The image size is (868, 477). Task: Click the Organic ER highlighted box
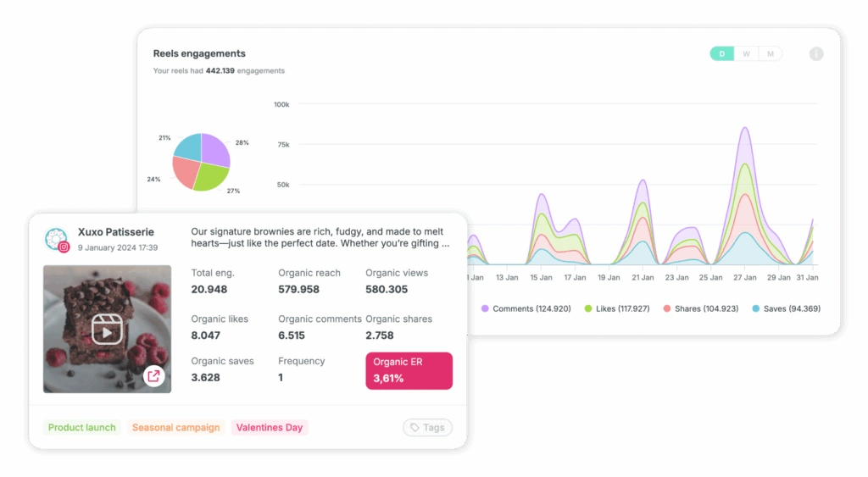pos(409,371)
